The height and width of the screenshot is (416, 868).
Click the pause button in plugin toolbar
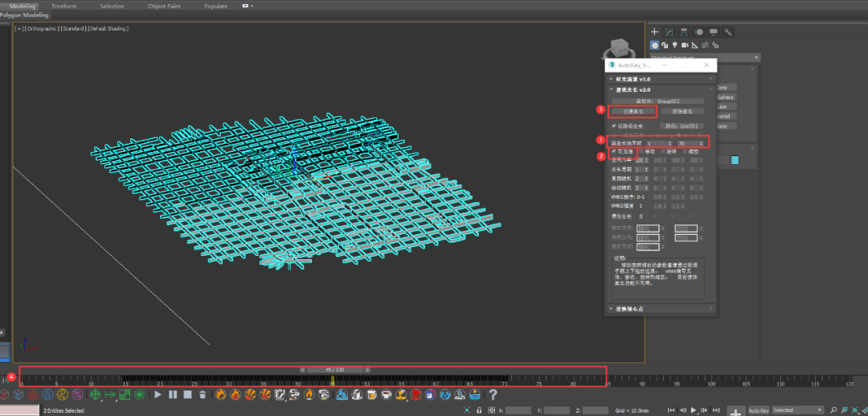click(x=173, y=394)
